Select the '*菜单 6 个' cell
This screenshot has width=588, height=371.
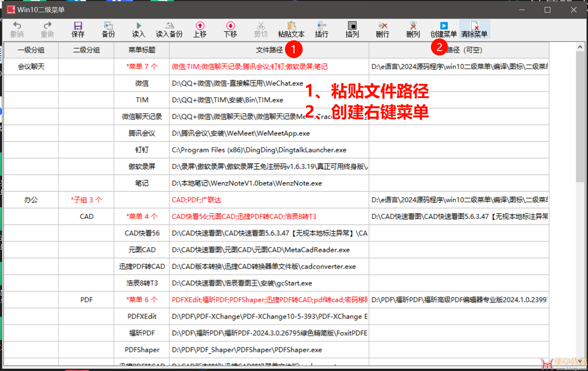pos(142,300)
